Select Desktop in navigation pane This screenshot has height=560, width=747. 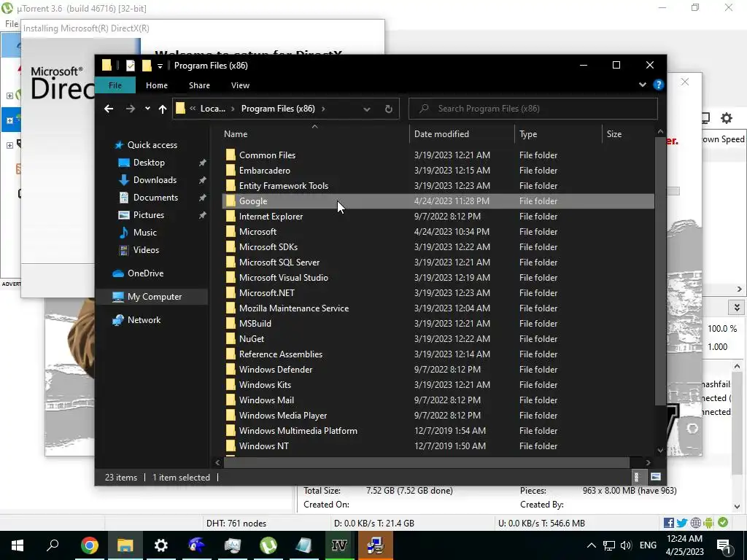point(149,163)
